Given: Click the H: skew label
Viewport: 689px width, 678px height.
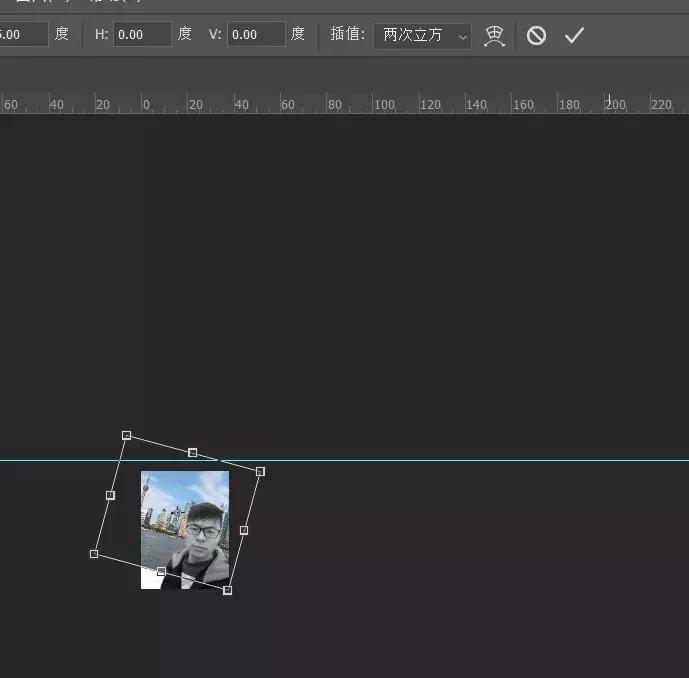Looking at the screenshot, I should (x=101, y=35).
